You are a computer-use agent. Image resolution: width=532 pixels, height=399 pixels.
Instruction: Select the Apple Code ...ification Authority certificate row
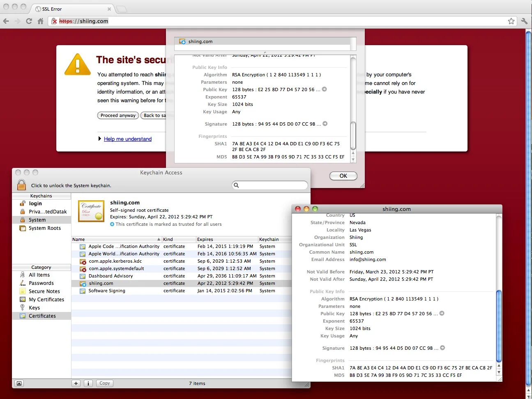click(x=181, y=246)
